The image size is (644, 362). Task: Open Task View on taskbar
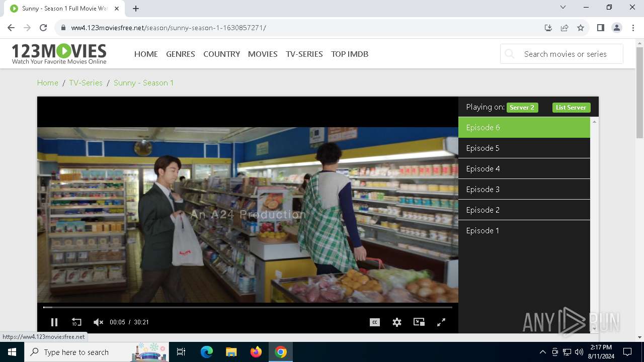[181, 352]
